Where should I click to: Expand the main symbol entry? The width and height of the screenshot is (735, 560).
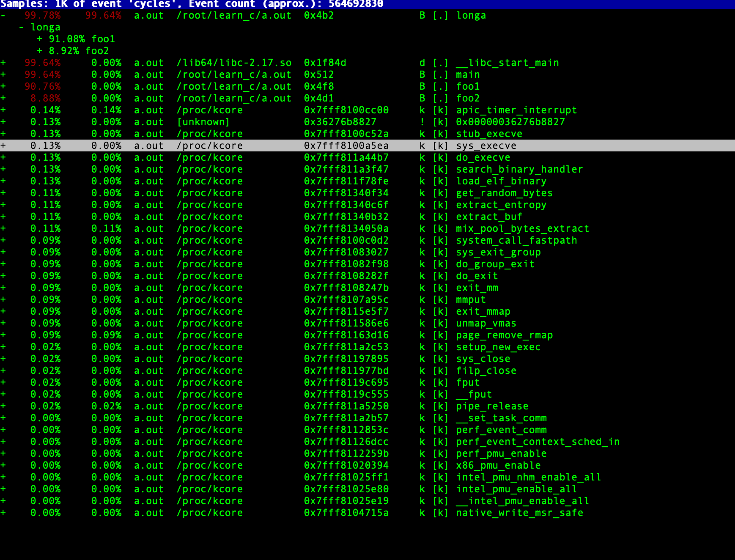pyautogui.click(x=3, y=74)
